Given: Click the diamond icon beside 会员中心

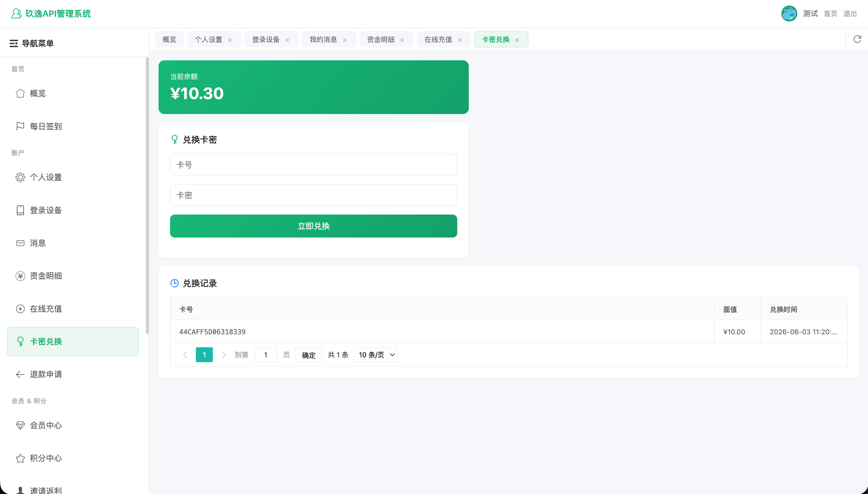Looking at the screenshot, I should [x=20, y=425].
